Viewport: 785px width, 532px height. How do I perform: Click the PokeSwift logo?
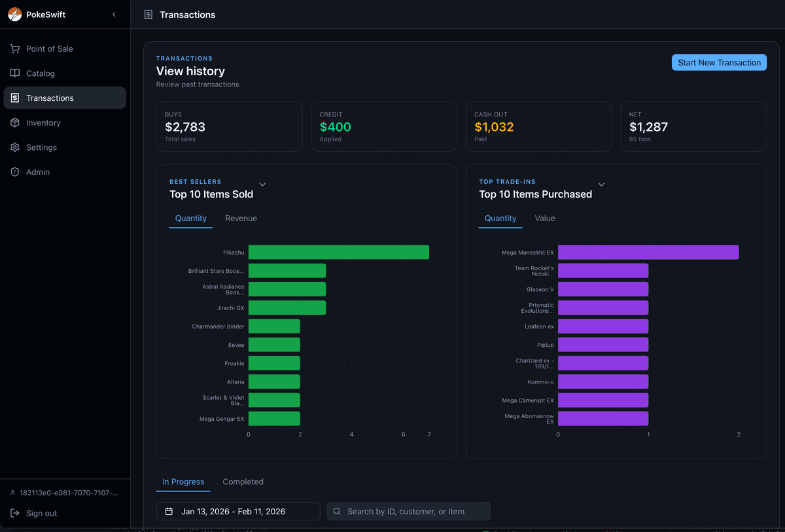(13, 14)
